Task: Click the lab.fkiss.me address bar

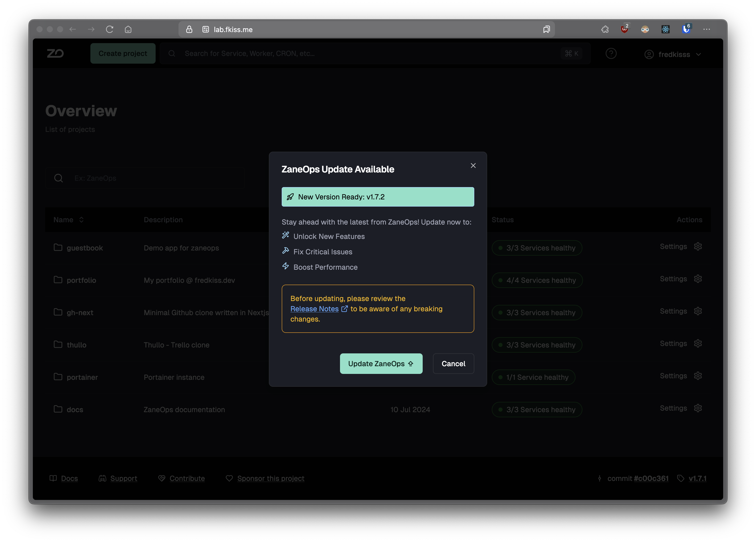Action: [367, 29]
